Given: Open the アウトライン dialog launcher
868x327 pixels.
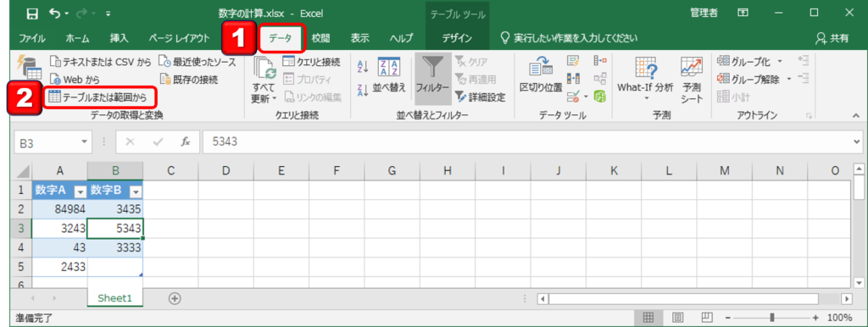Looking at the screenshot, I should click(x=809, y=116).
